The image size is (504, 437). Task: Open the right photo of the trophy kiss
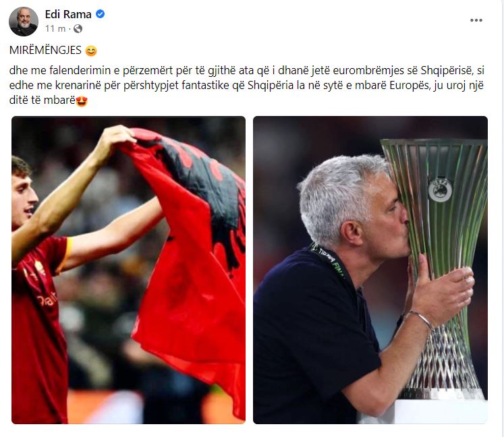point(370,270)
